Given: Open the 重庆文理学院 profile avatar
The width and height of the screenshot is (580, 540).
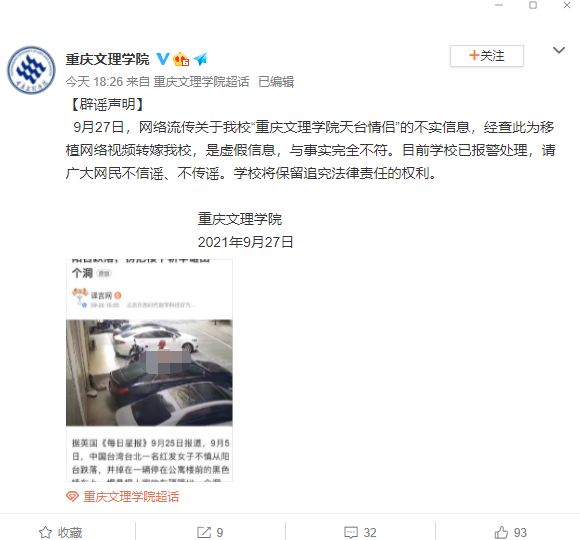Looking at the screenshot, I should point(31,70).
